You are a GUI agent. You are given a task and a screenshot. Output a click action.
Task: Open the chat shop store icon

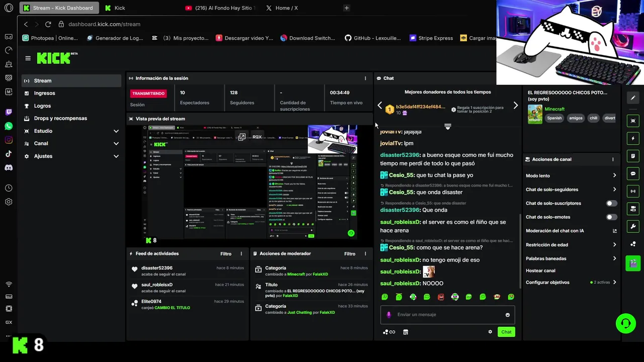coord(406,332)
